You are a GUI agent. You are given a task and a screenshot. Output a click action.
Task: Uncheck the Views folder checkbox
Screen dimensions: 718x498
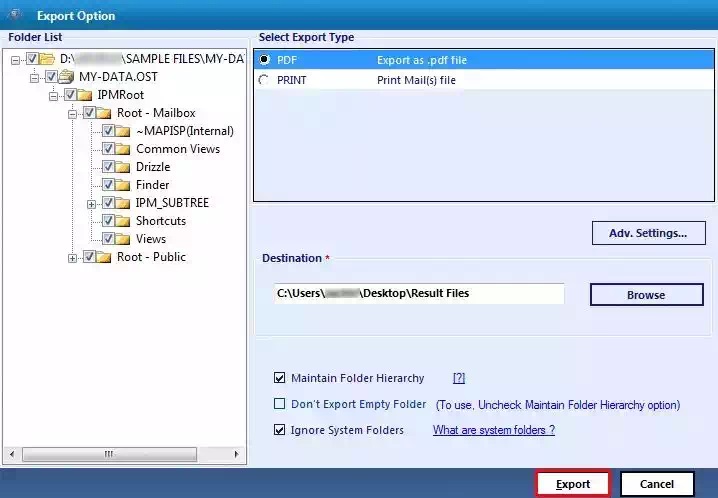point(108,238)
